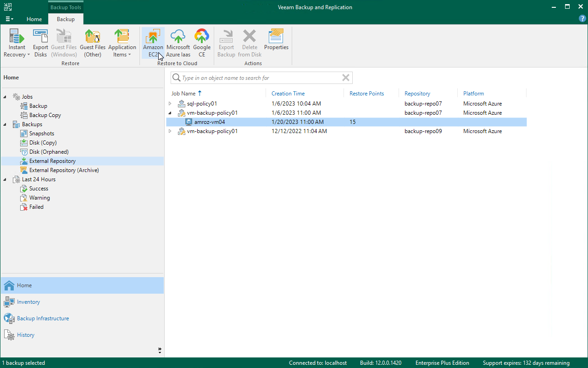This screenshot has height=368, width=588.
Task: Open the Backup Infrastructure view
Action: pyautogui.click(x=43, y=318)
